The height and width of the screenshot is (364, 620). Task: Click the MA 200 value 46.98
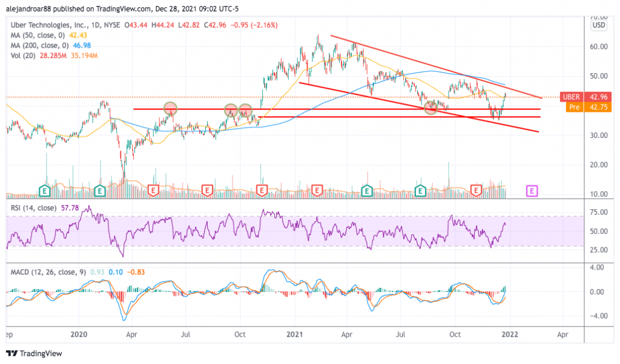click(x=82, y=45)
